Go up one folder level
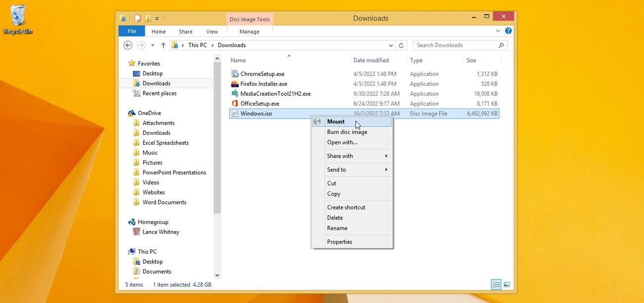The image size is (644, 303). [x=163, y=45]
